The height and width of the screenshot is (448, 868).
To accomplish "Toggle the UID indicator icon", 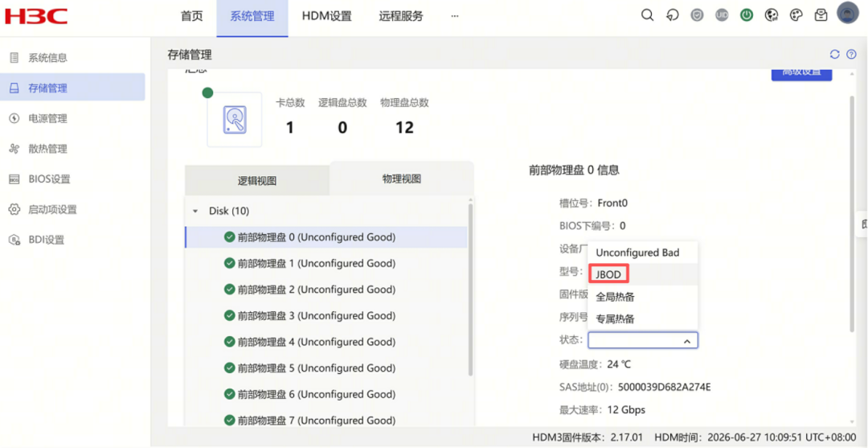I will tap(721, 15).
